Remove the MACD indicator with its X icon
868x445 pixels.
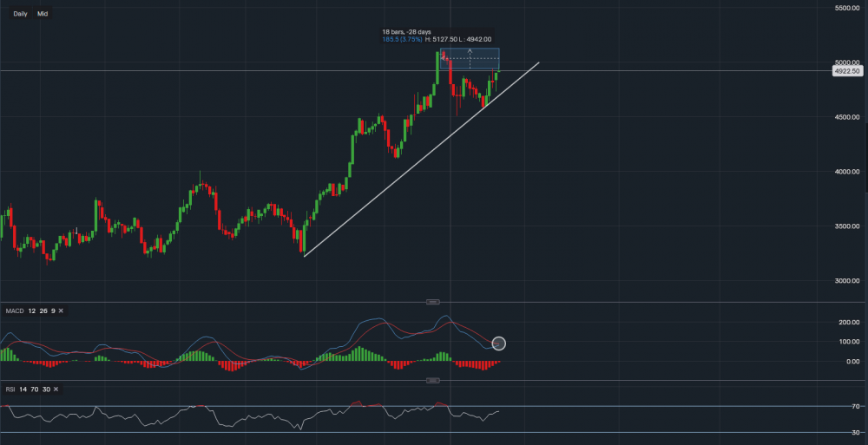point(61,310)
